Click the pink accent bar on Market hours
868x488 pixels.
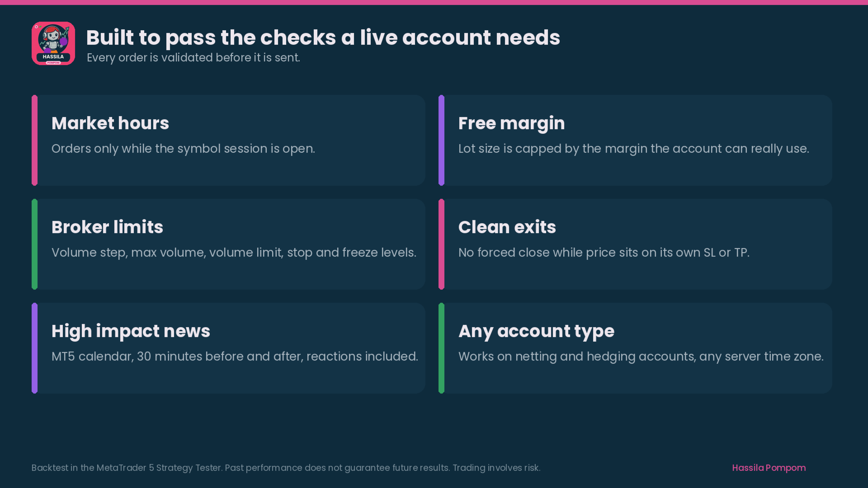point(34,140)
